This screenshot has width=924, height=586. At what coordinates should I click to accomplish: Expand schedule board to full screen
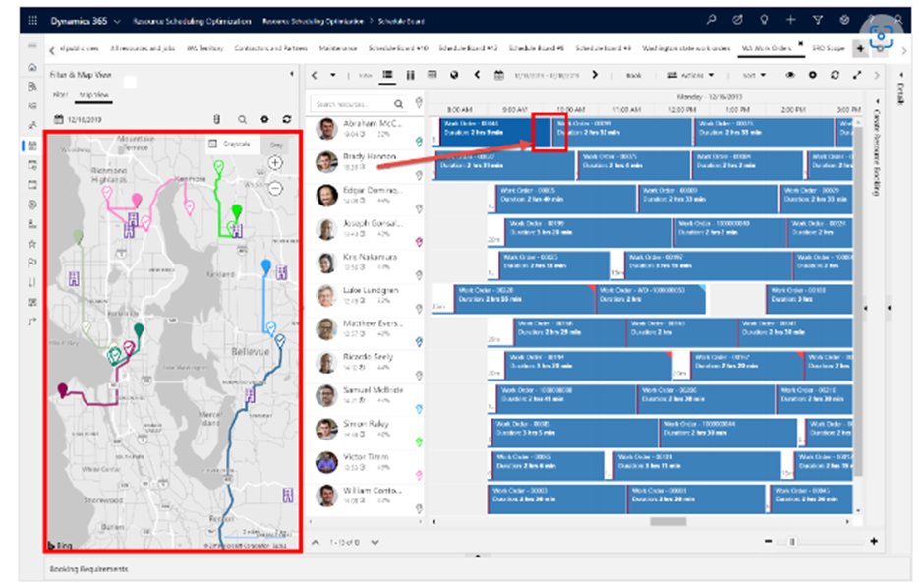click(857, 75)
